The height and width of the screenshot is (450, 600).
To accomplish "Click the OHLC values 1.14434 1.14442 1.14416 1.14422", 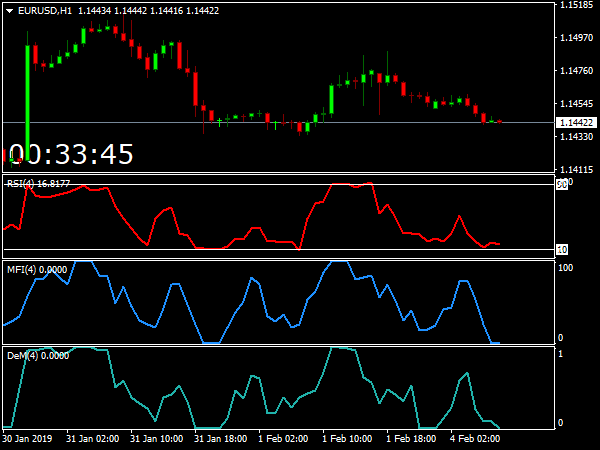I will (148, 11).
